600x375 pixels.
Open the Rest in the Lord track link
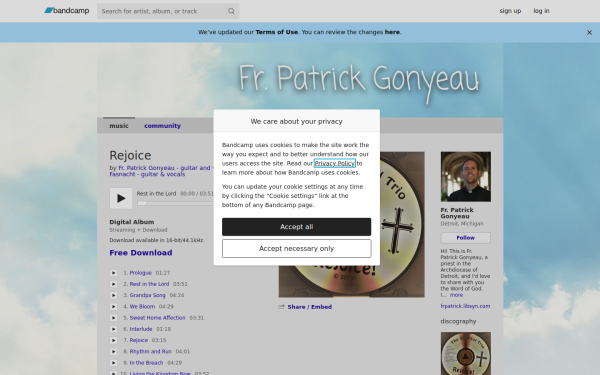149,284
